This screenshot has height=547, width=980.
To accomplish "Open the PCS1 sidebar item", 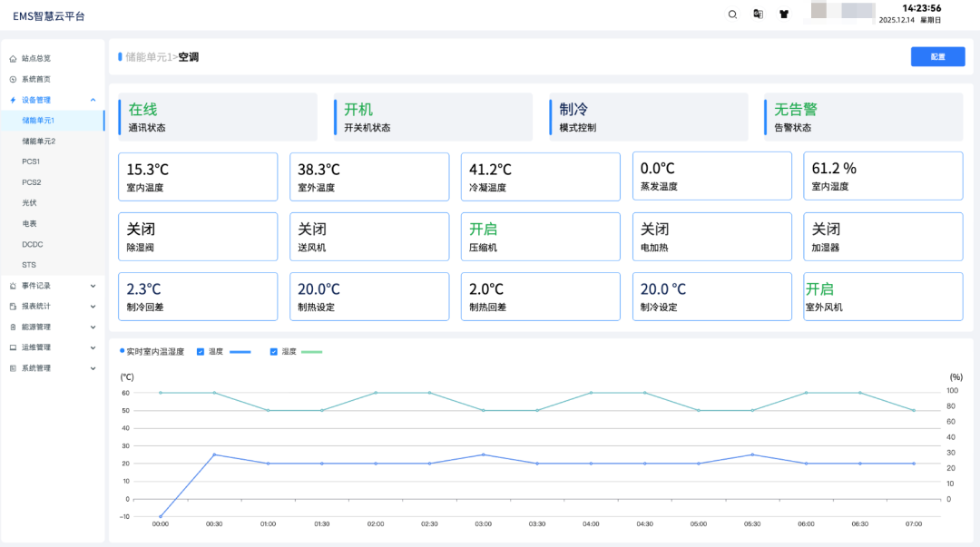I will pyautogui.click(x=31, y=161).
